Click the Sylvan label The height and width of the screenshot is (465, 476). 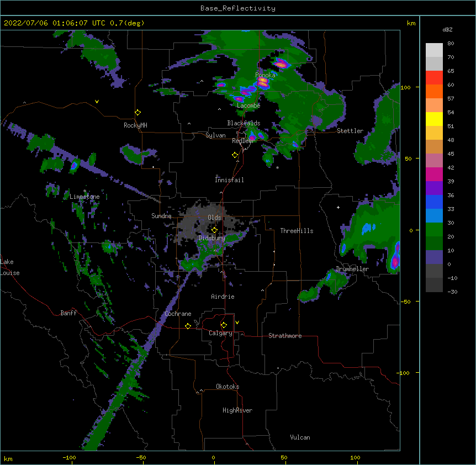click(x=215, y=135)
